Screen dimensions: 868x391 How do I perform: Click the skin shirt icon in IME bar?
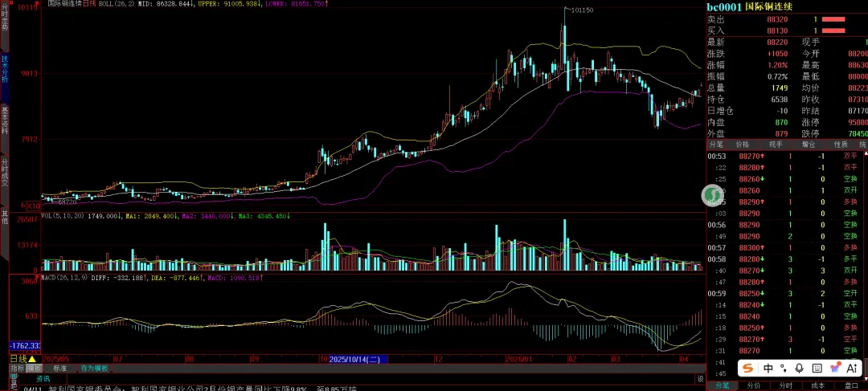[835, 368]
